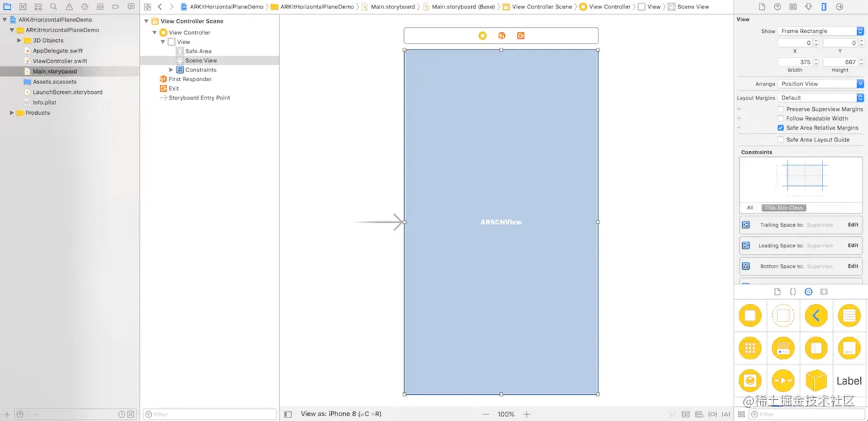
Task: Collapse the ARKitHorizontalPlaneDemo project root
Action: 4,20
